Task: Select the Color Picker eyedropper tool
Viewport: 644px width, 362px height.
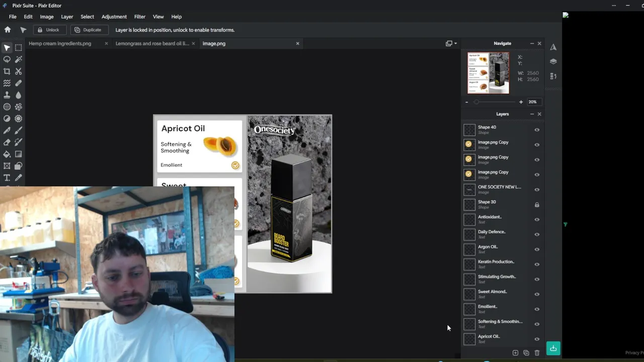Action: pos(19,178)
